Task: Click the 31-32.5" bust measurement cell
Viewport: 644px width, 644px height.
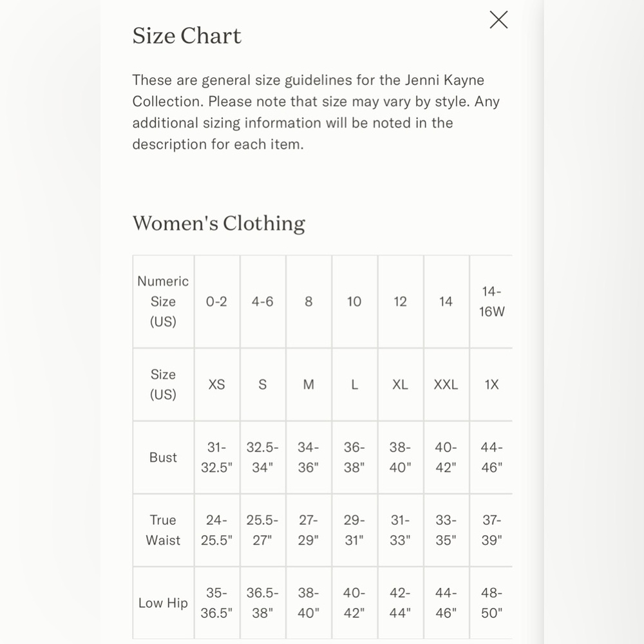Action: [x=216, y=457]
